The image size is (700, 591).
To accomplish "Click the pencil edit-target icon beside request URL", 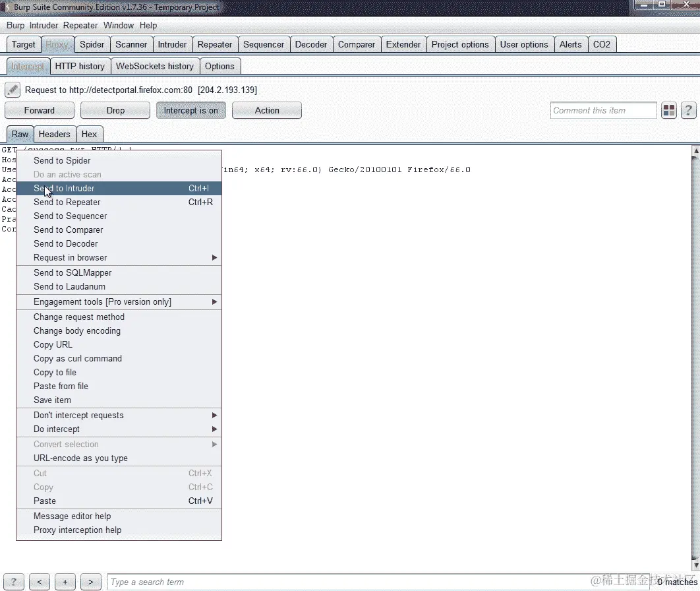I will click(13, 90).
